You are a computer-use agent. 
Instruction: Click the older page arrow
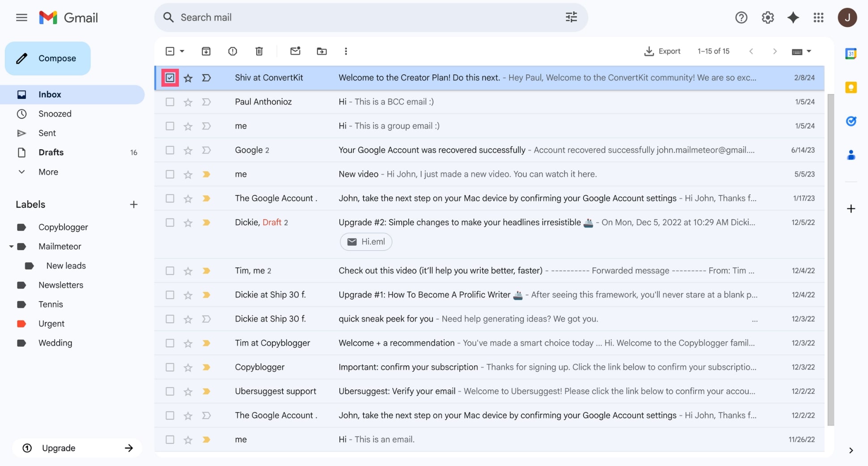(775, 51)
